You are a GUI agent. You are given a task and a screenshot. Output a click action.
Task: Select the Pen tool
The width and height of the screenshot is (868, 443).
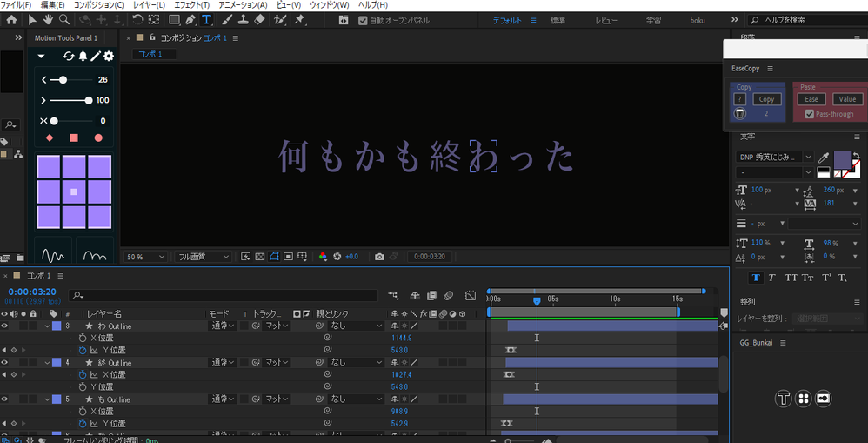point(190,20)
